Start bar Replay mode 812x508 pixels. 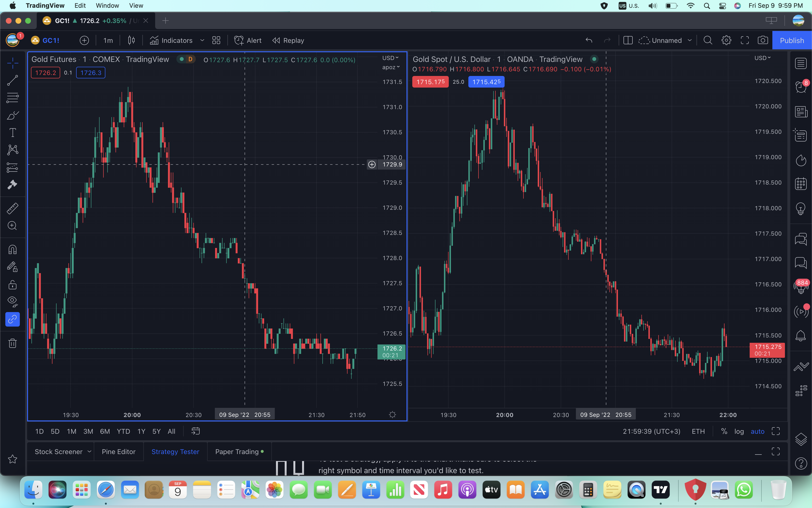[x=288, y=40]
